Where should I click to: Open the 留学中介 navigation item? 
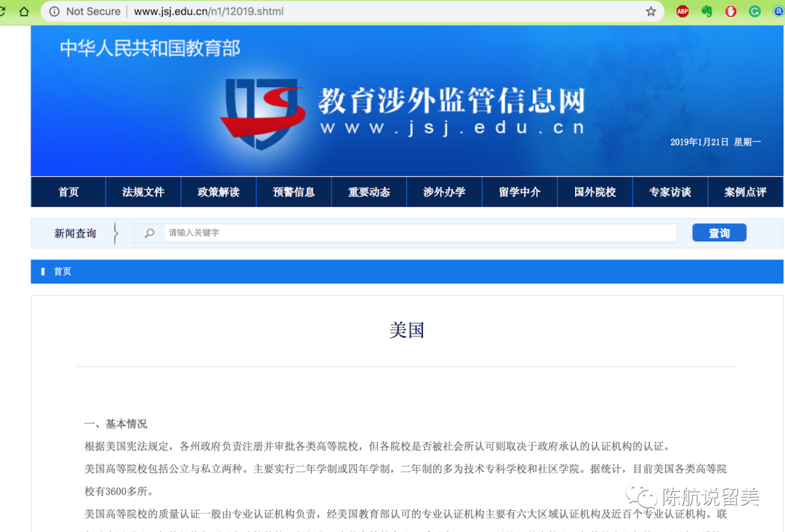520,193
